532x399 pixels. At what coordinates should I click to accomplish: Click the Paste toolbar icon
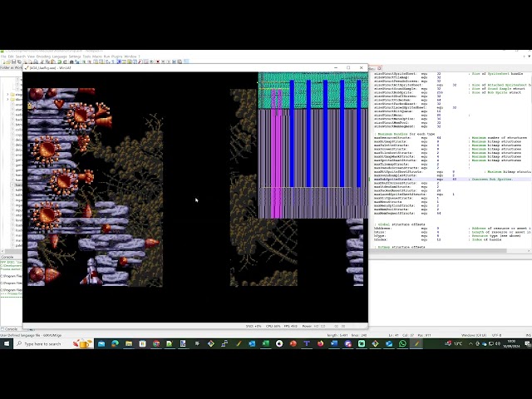click(x=52, y=62)
